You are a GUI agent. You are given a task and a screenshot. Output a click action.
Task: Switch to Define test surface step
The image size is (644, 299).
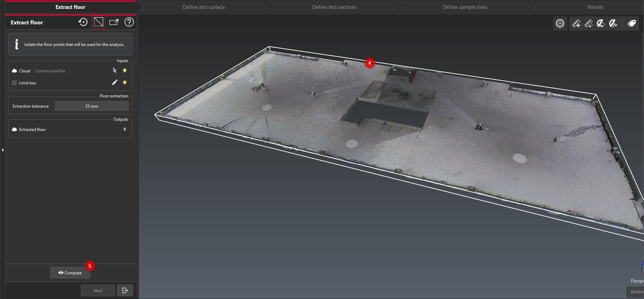click(204, 7)
